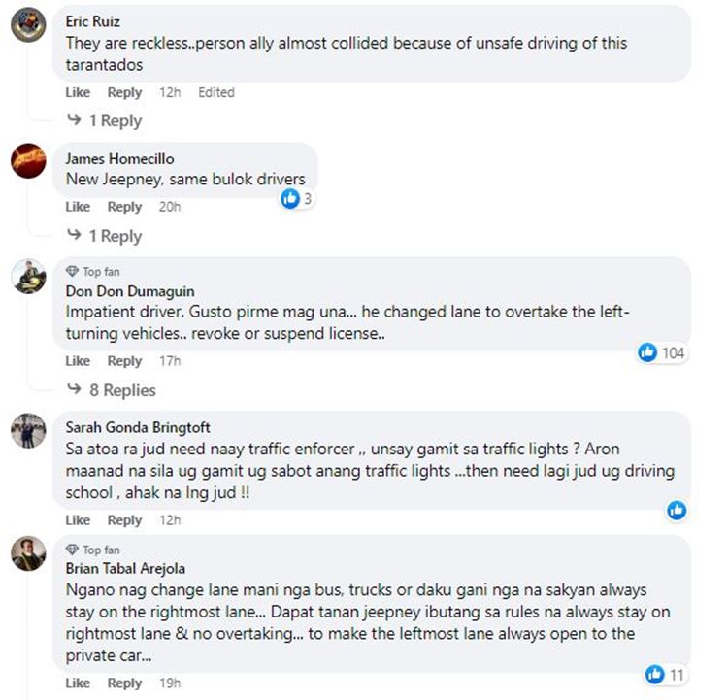Viewport: 728px width, 700px height.
Task: Reply to Sarah Gonda Bringtoft's comment
Action: pos(124,520)
